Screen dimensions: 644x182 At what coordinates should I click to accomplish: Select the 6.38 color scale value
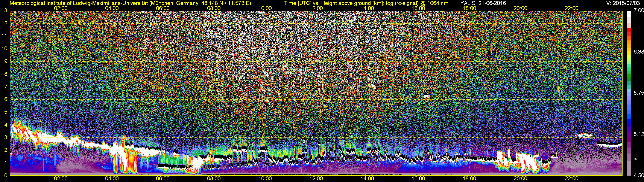(639, 52)
